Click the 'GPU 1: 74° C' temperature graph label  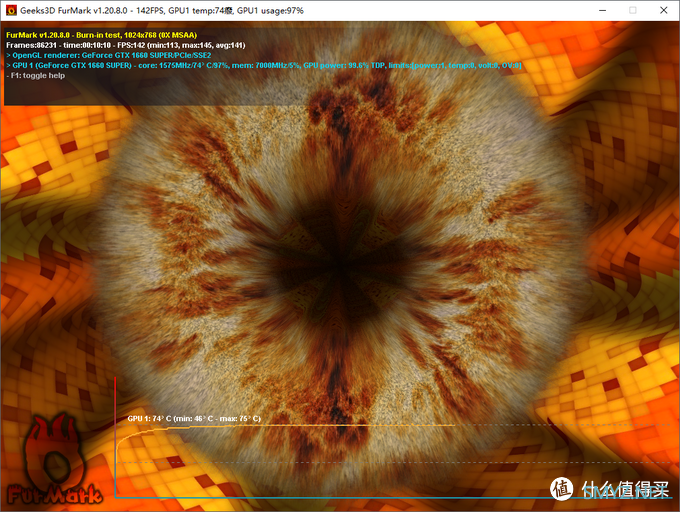(194, 418)
